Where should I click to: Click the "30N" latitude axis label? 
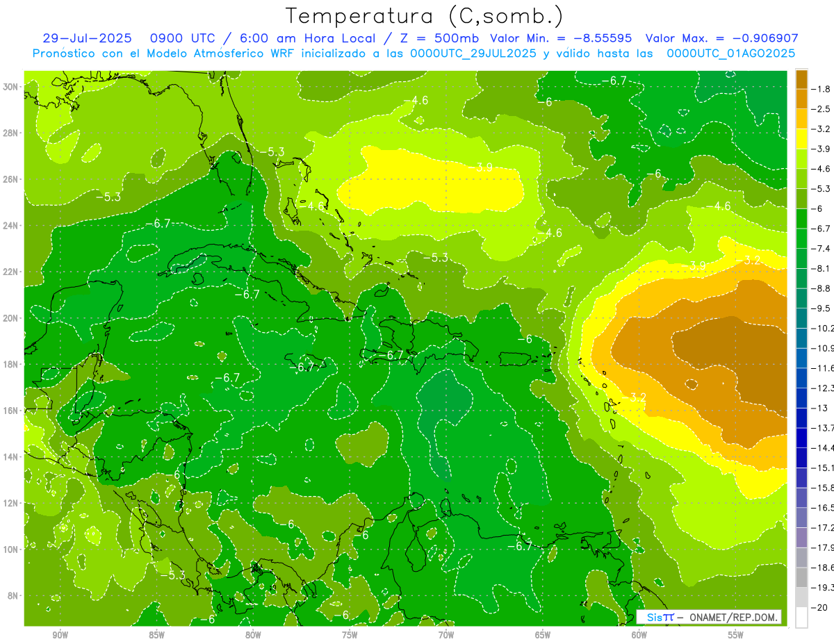coord(10,87)
